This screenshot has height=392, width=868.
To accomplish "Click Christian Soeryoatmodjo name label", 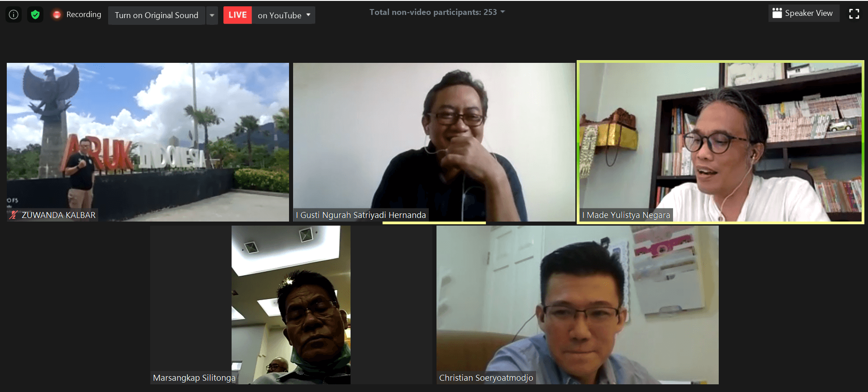I will [486, 378].
